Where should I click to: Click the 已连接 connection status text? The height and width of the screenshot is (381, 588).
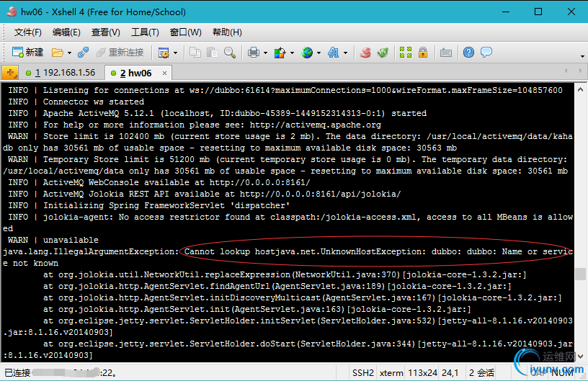click(x=17, y=373)
